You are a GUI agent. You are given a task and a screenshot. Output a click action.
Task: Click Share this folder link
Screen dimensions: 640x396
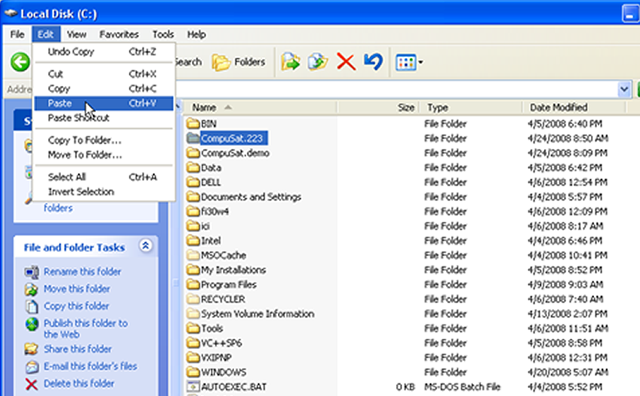[78, 349]
